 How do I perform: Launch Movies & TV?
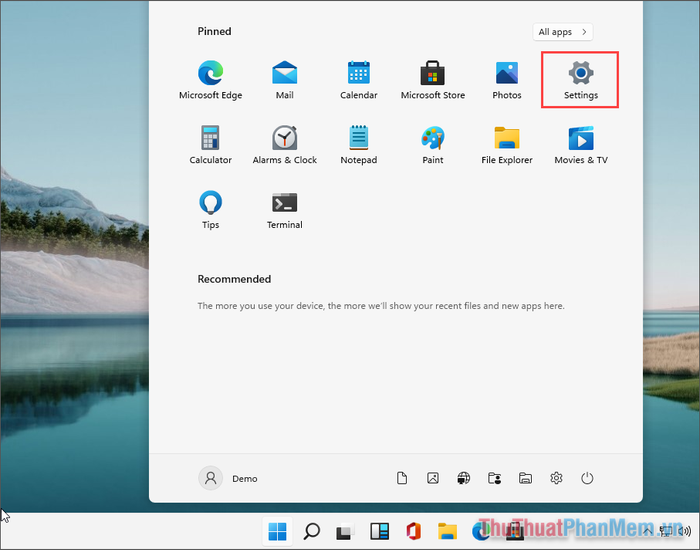(x=581, y=145)
